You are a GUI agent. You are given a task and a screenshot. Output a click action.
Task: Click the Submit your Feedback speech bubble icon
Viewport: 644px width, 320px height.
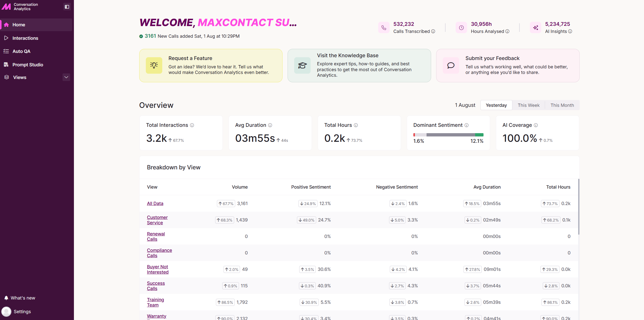(451, 65)
